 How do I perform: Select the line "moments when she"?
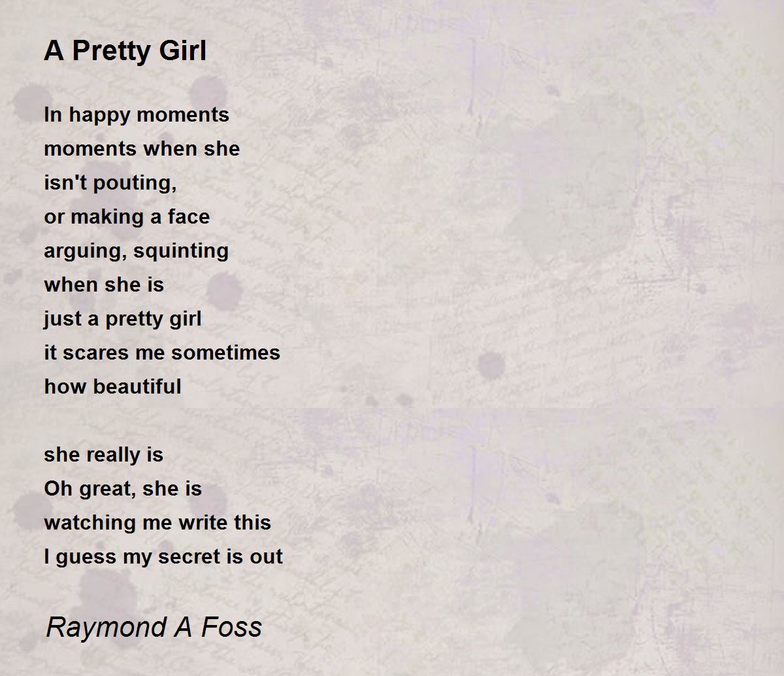click(x=142, y=148)
